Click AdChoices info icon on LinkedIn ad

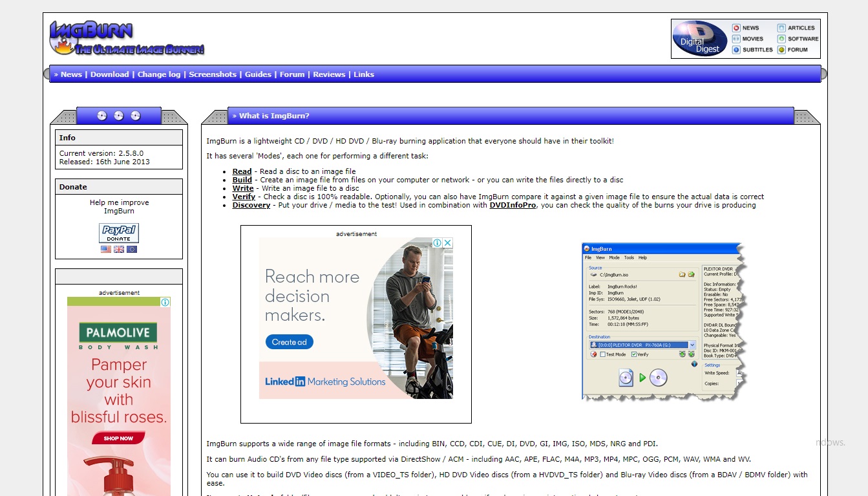coord(438,243)
